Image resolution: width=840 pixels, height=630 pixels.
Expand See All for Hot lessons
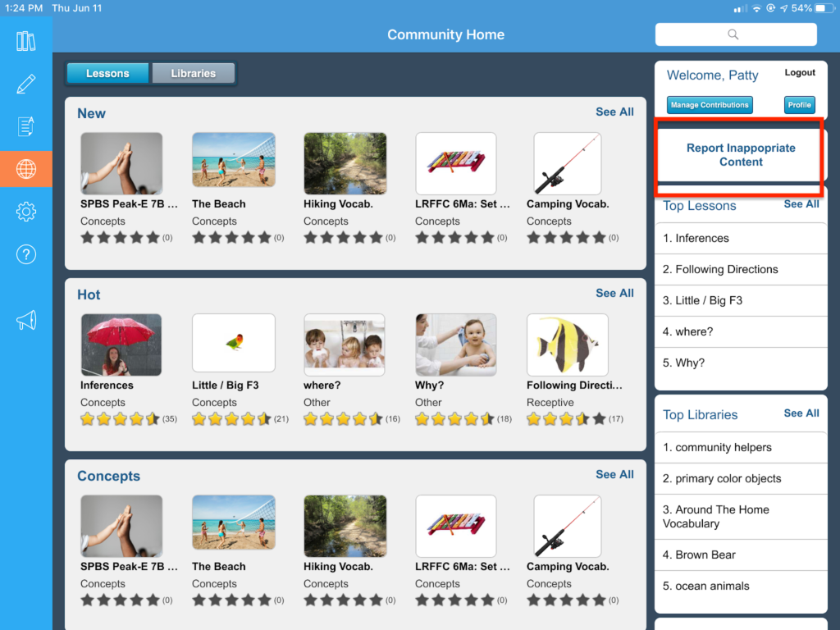click(614, 293)
